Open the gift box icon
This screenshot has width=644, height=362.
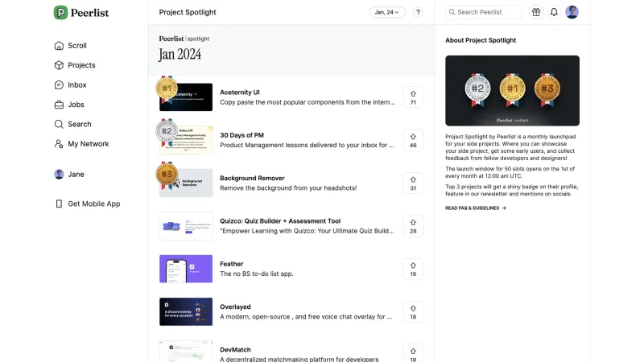(x=536, y=12)
